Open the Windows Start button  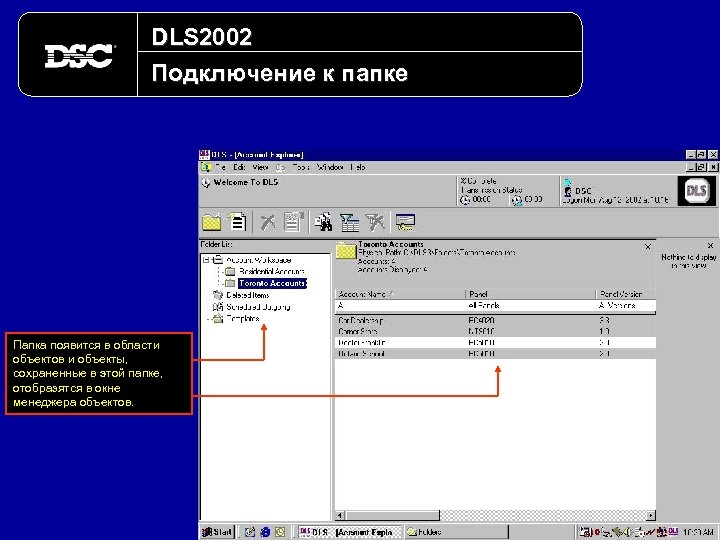[x=217, y=532]
